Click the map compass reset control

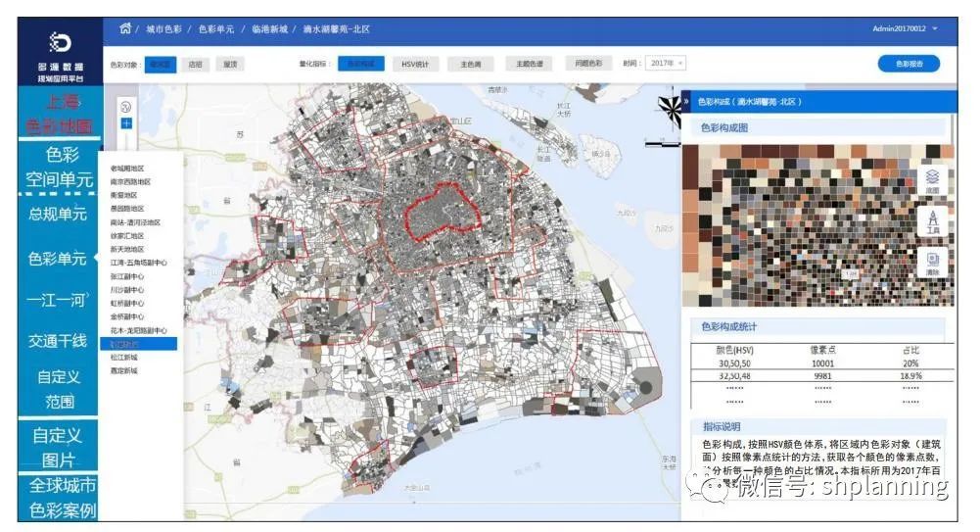pos(125,107)
